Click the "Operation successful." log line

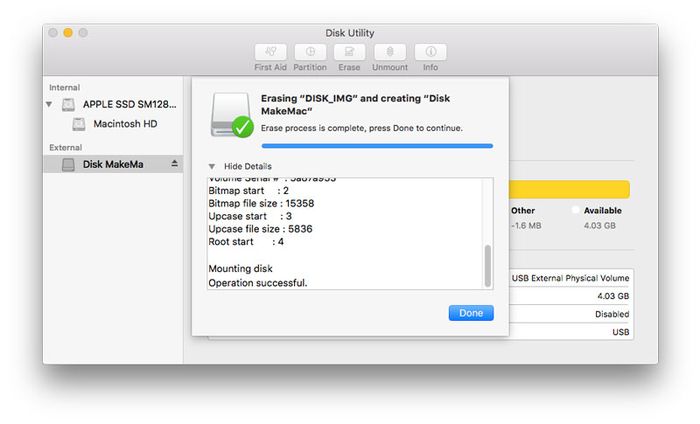(x=258, y=283)
